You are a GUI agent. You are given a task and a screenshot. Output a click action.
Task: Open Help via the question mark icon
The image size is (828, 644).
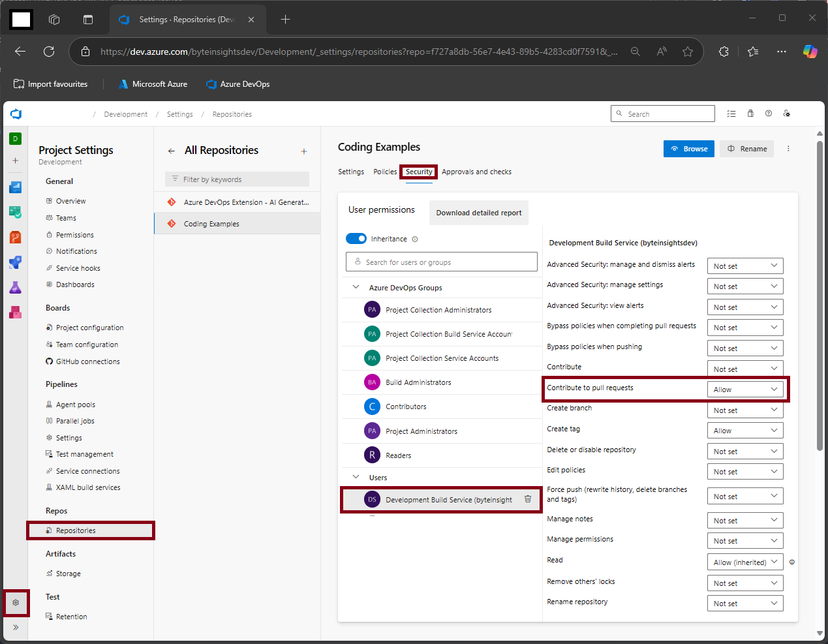[x=769, y=113]
